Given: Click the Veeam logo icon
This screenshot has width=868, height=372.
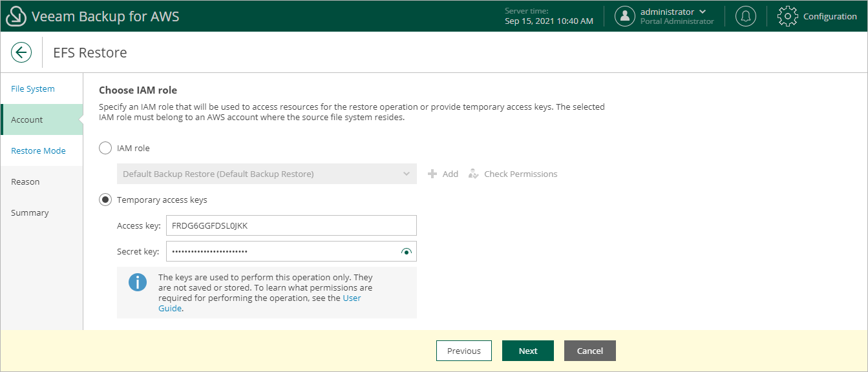Looking at the screenshot, I should [15, 16].
